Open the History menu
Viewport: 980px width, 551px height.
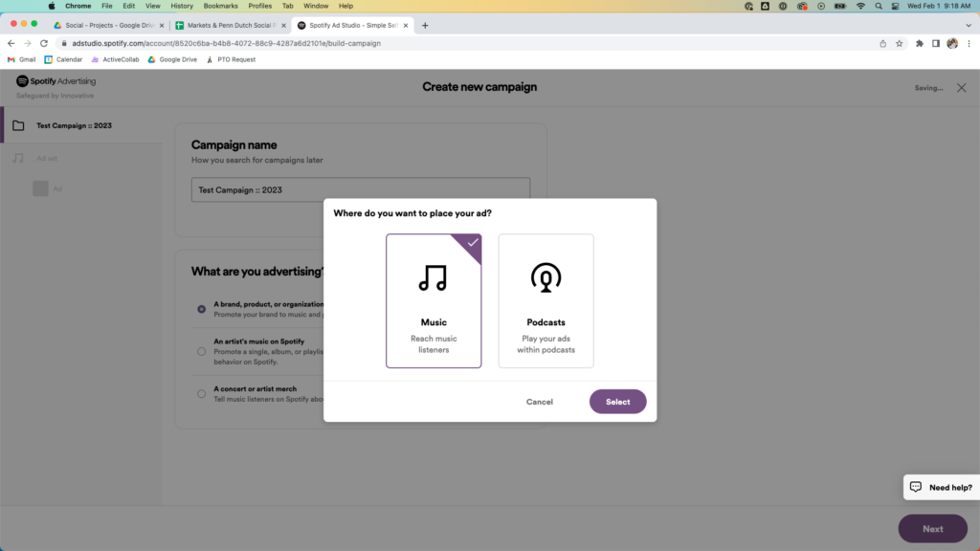click(182, 6)
